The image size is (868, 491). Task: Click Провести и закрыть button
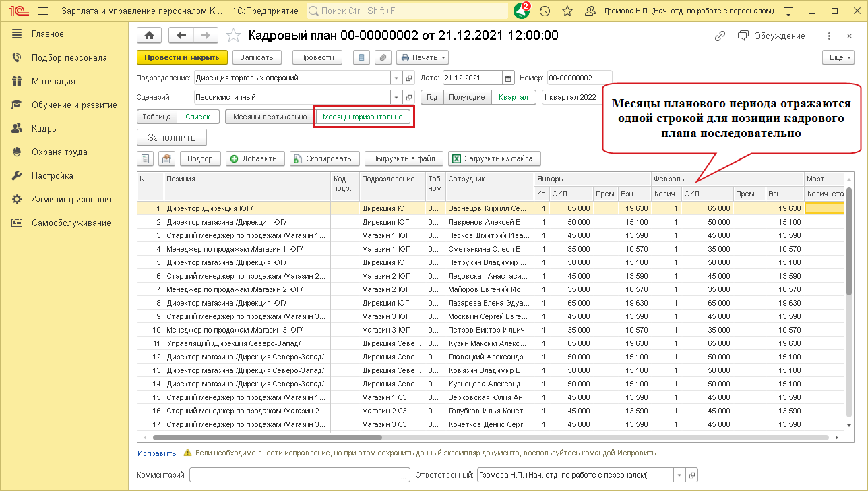pos(182,58)
